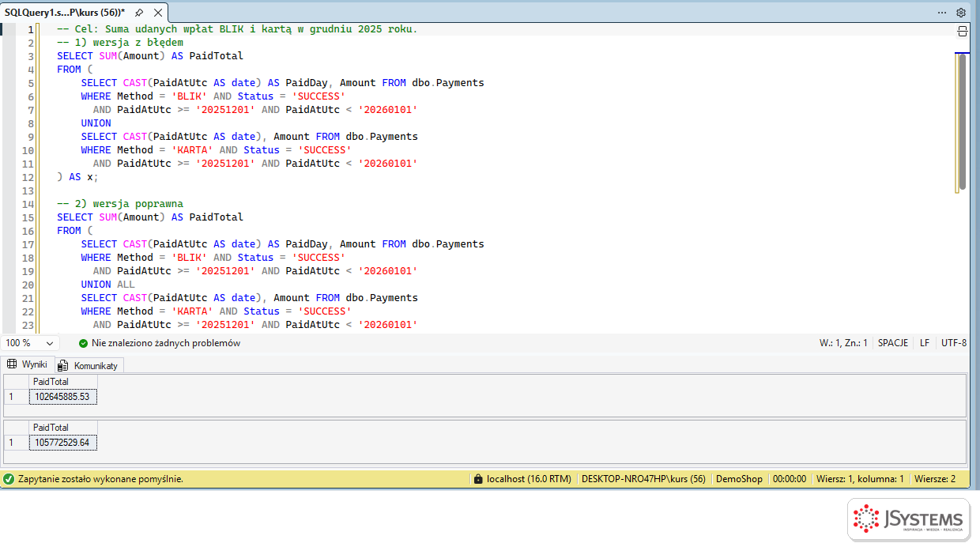
Task: Click the 'localhost (16.0 RTM)' status entry
Action: (529, 479)
